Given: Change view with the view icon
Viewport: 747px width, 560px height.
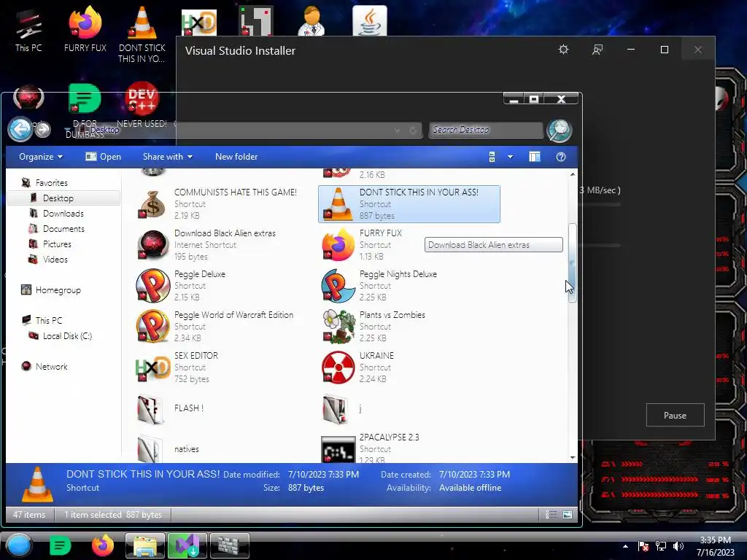Looking at the screenshot, I should point(492,157).
